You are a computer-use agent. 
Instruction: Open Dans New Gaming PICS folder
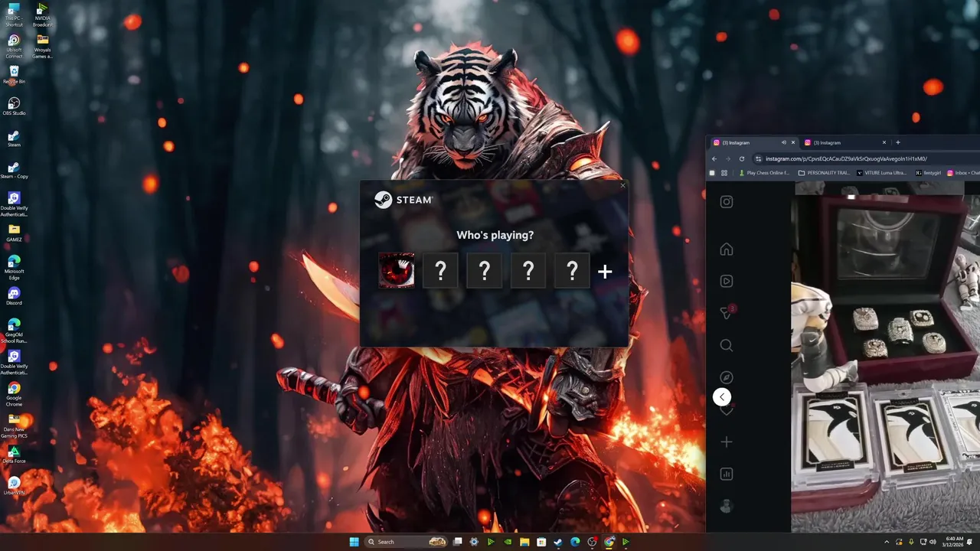14,425
